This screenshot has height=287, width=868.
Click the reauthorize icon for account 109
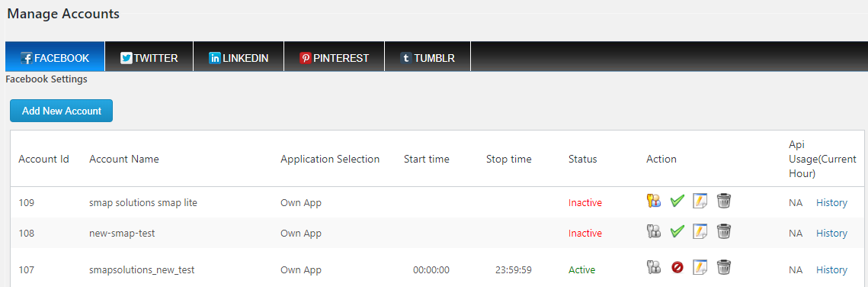pos(654,201)
